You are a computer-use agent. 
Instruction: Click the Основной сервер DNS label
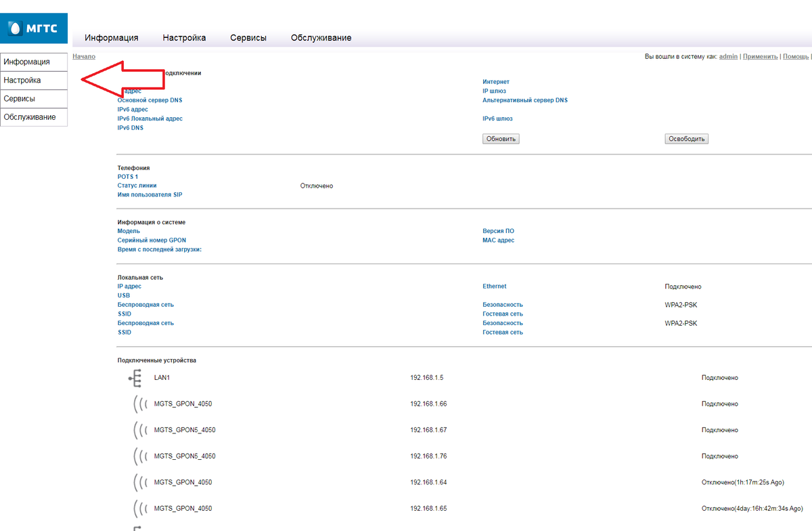150,100
